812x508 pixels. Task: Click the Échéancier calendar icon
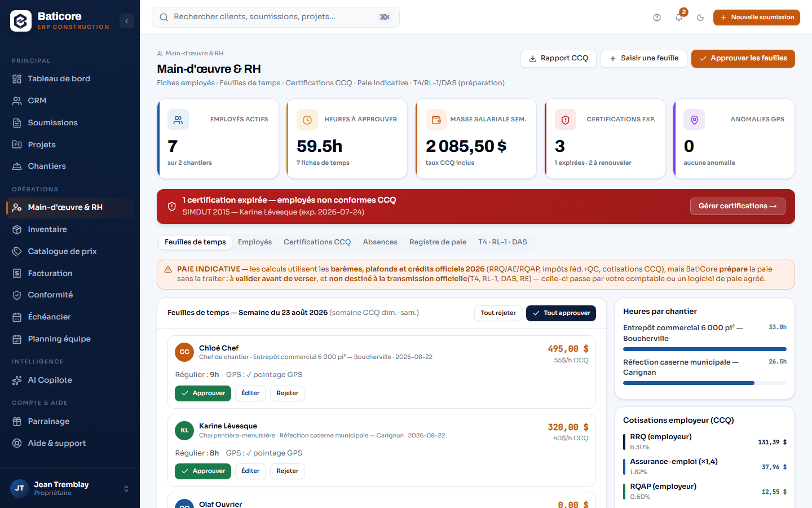tap(17, 317)
